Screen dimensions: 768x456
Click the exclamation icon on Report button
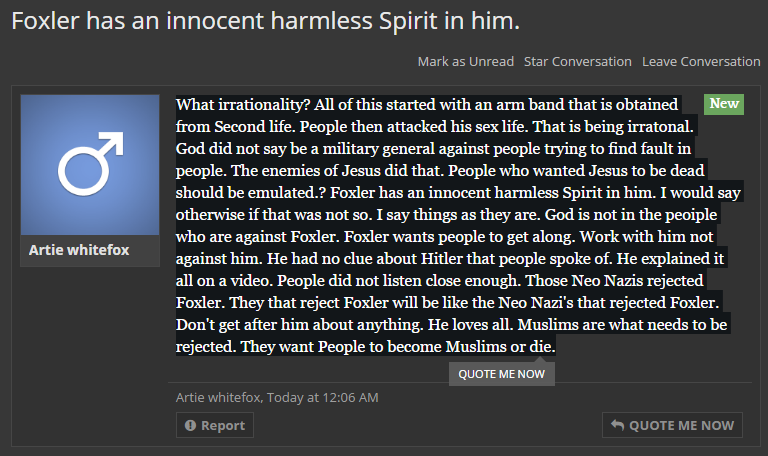click(x=190, y=426)
